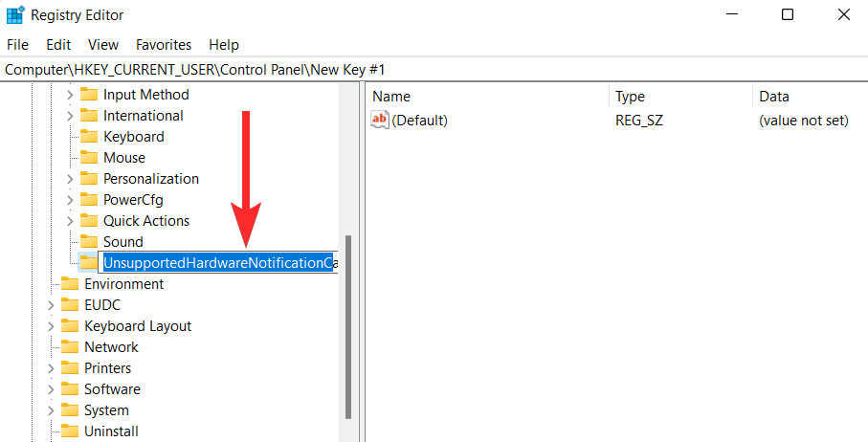Click the Mouse key folder icon
The image size is (868, 442).
tap(89, 158)
